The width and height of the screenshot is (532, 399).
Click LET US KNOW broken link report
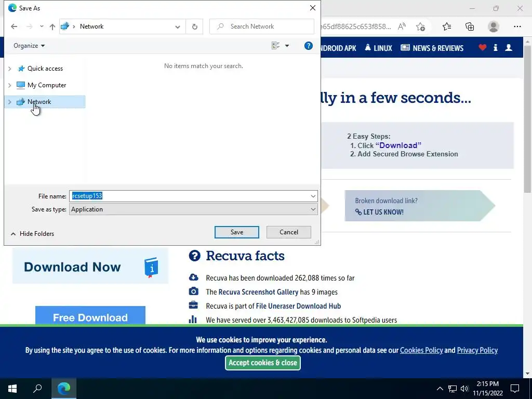click(x=379, y=212)
